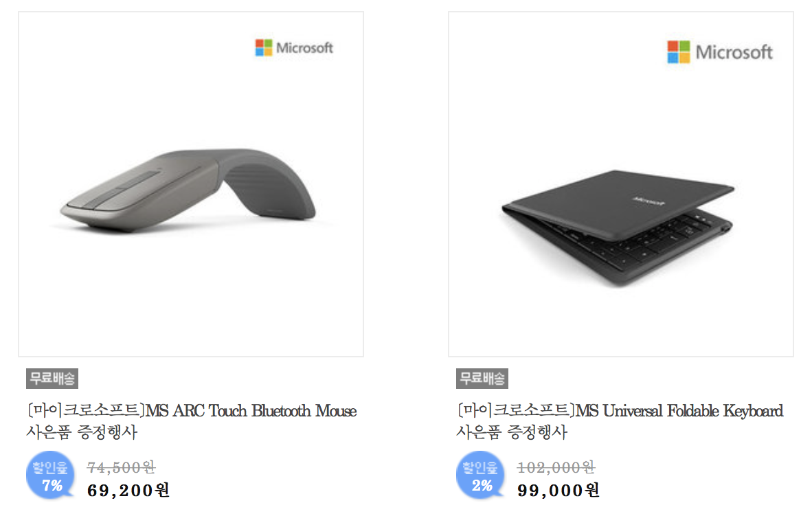Click the Microsoft logo above the mouse
812x525 pixels.
tap(294, 47)
